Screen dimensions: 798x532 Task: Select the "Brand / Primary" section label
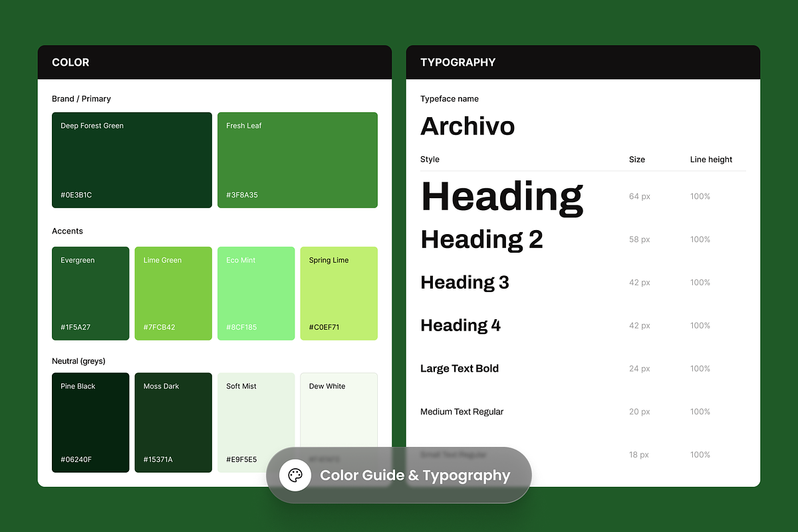pos(81,99)
